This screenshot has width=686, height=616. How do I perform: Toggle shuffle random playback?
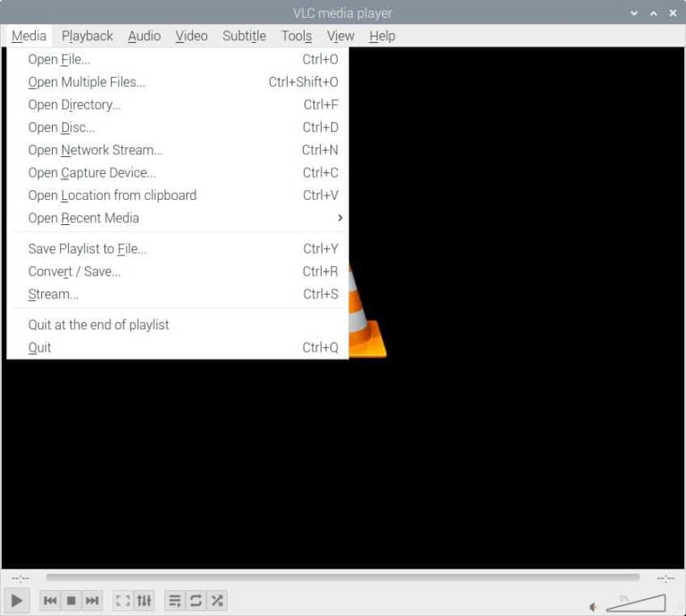point(216,601)
